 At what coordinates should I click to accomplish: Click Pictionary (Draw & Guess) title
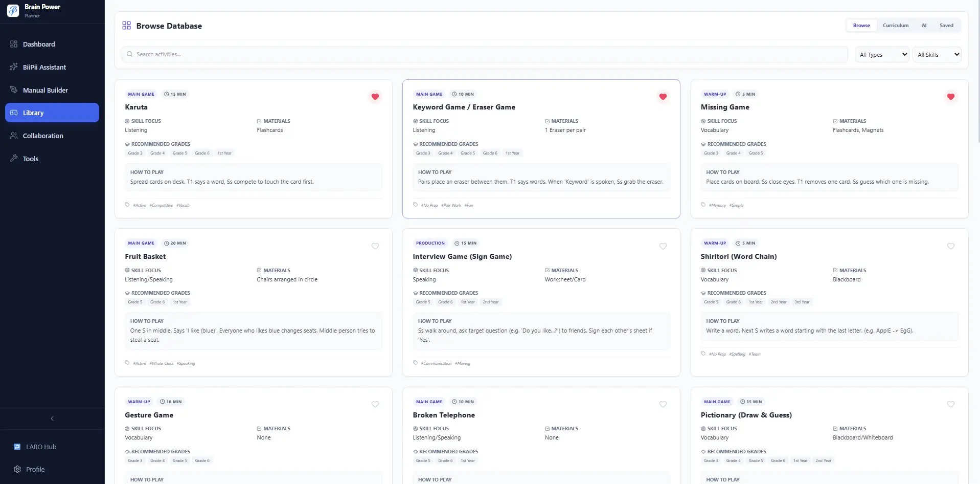(x=746, y=415)
